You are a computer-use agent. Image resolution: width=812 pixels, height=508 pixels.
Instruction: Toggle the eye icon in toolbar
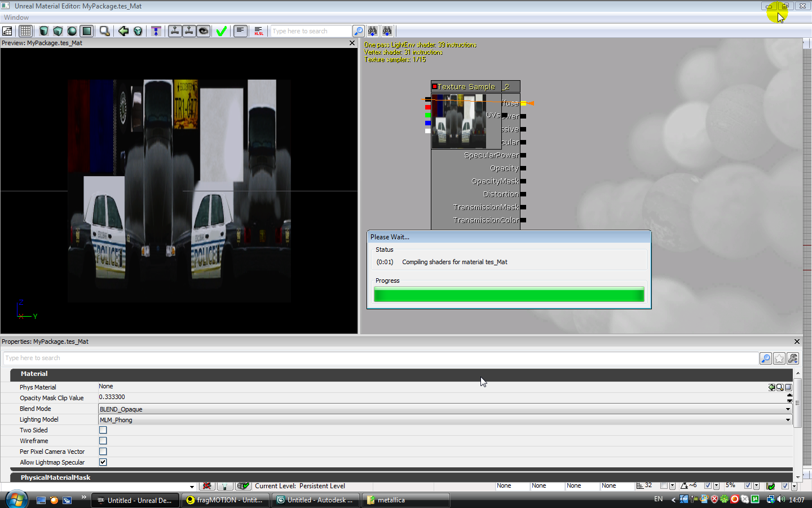click(x=204, y=31)
